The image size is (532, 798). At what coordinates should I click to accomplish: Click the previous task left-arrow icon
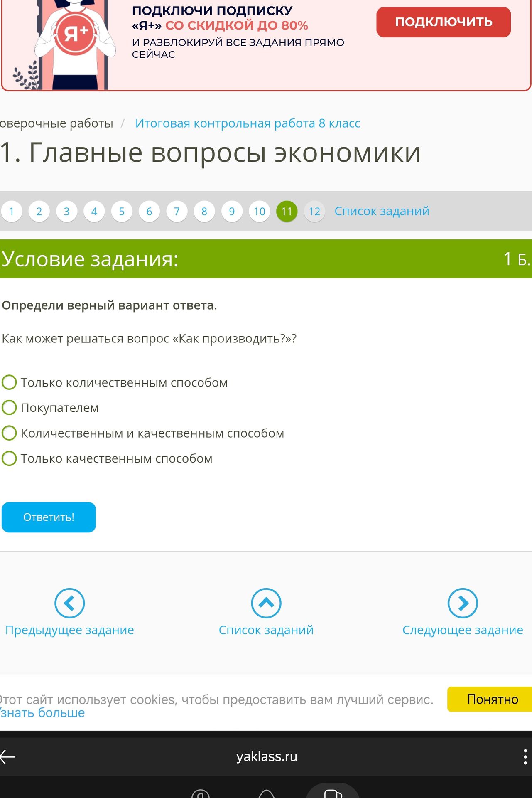click(70, 603)
